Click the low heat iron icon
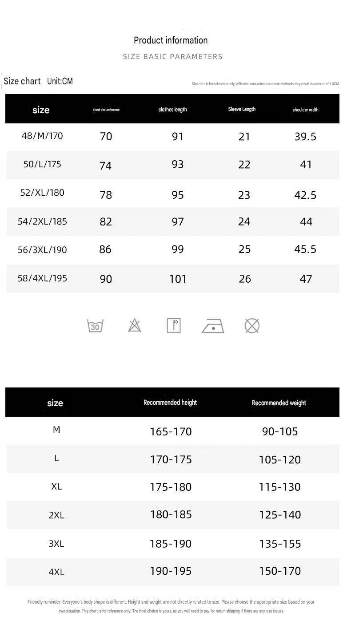The height and width of the screenshot is (644, 351). tap(213, 326)
